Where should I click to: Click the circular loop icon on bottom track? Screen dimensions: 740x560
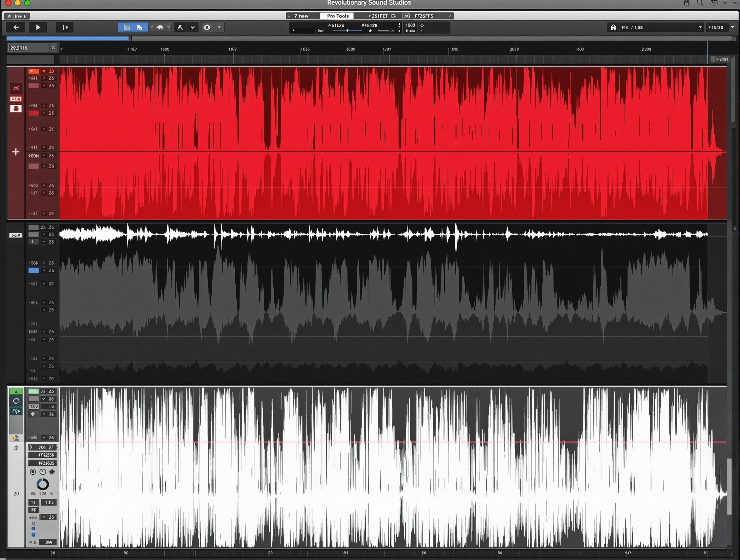16,401
